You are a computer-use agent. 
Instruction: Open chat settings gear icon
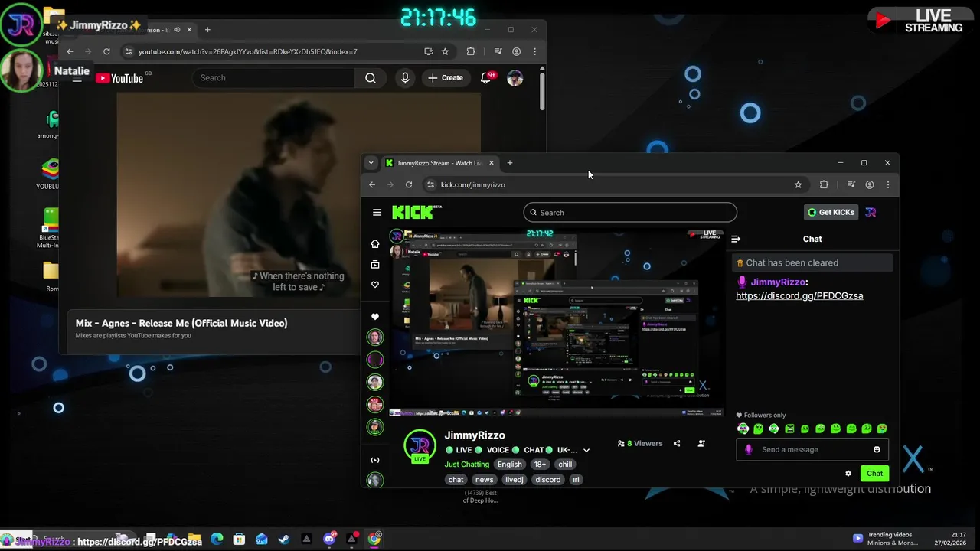[x=848, y=474]
